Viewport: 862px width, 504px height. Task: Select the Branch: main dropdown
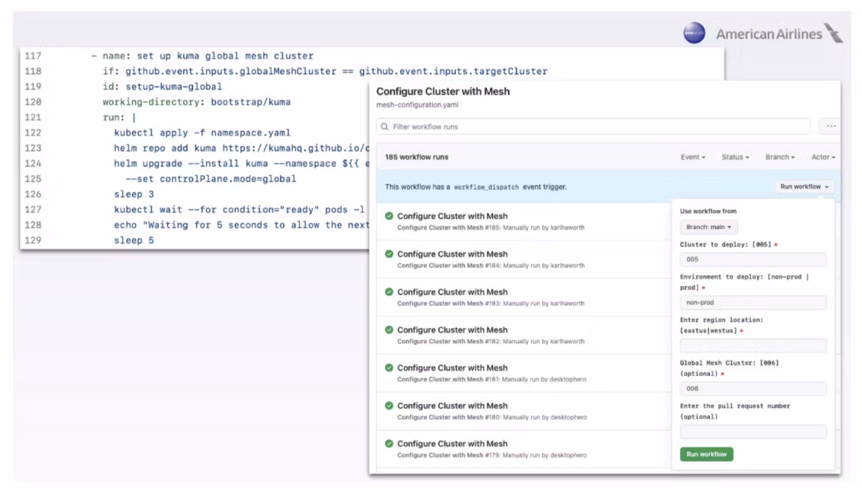point(709,227)
